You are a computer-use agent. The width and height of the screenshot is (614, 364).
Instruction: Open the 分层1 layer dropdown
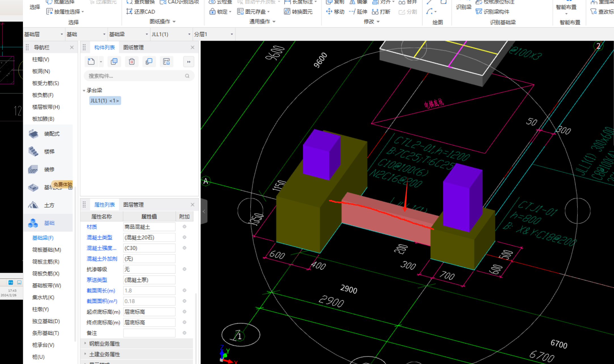pyautogui.click(x=214, y=34)
